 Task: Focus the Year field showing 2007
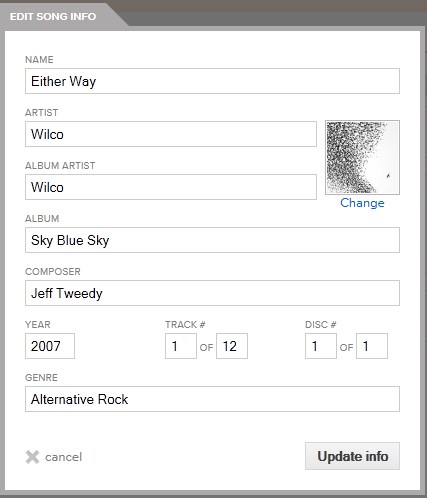50,346
